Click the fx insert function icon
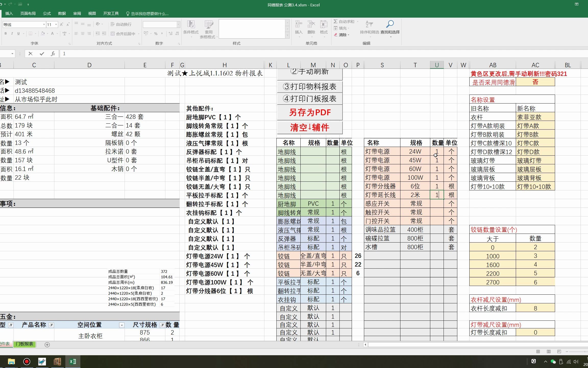This screenshot has width=588, height=368. 53,54
